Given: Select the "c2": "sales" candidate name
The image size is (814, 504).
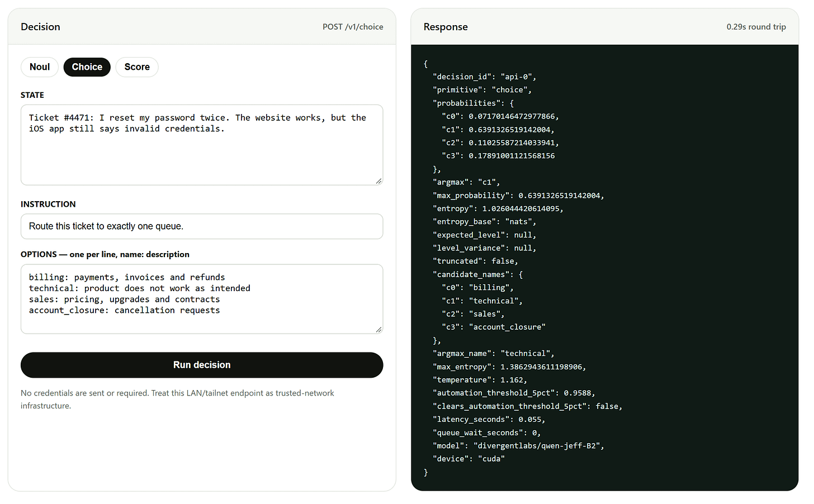Looking at the screenshot, I should [x=473, y=314].
